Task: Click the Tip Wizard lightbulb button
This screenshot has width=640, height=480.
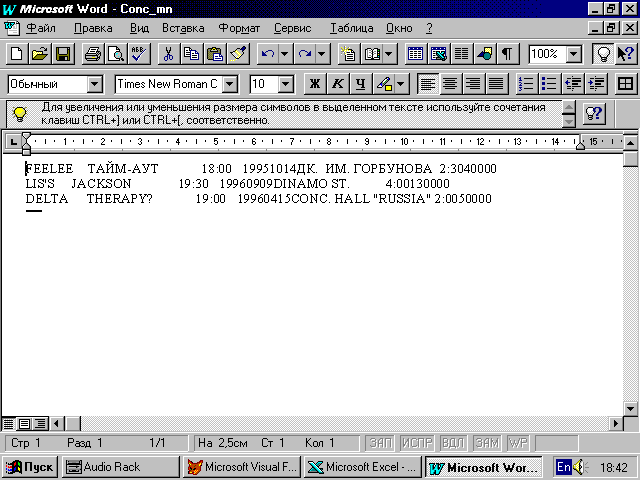Action: pos(603,54)
